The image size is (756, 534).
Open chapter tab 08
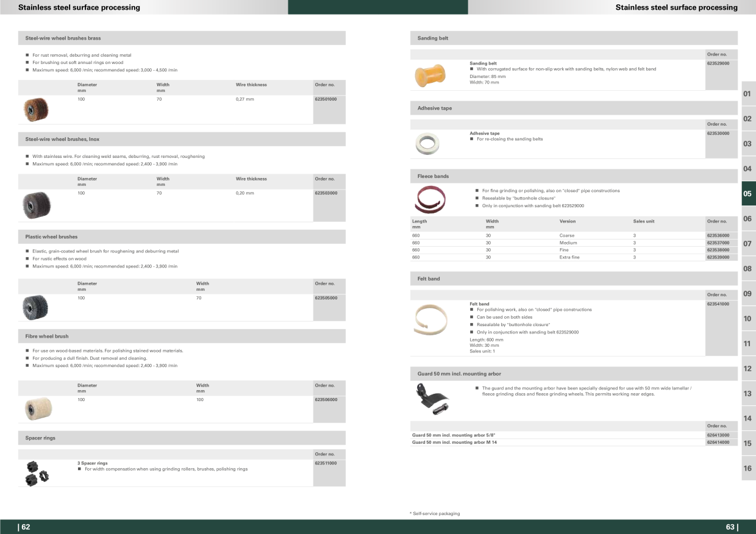pyautogui.click(x=748, y=269)
